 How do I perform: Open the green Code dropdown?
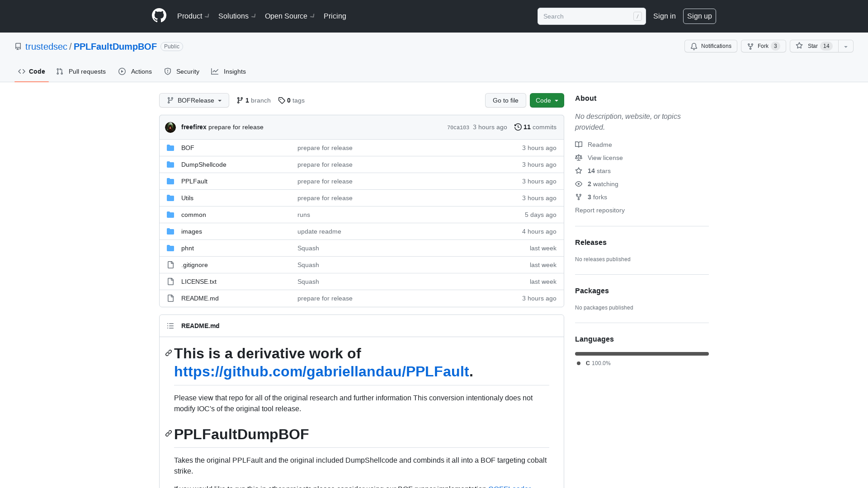[x=547, y=100]
